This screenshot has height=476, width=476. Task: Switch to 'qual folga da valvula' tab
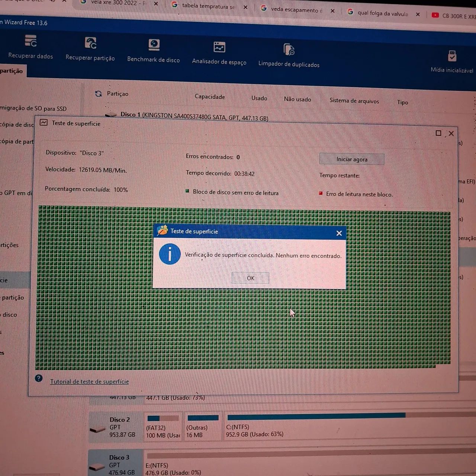click(382, 14)
